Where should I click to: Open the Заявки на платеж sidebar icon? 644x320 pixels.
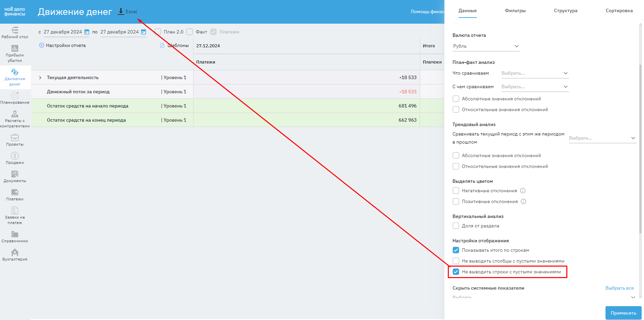point(15,211)
